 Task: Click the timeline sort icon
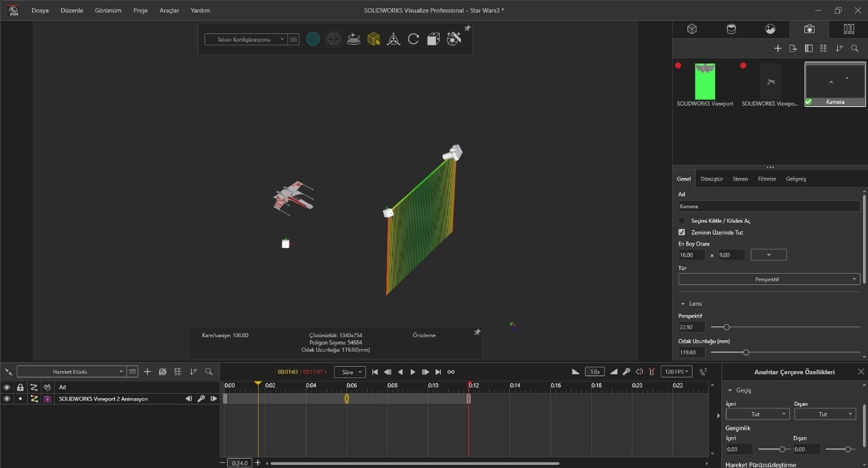tap(193, 372)
